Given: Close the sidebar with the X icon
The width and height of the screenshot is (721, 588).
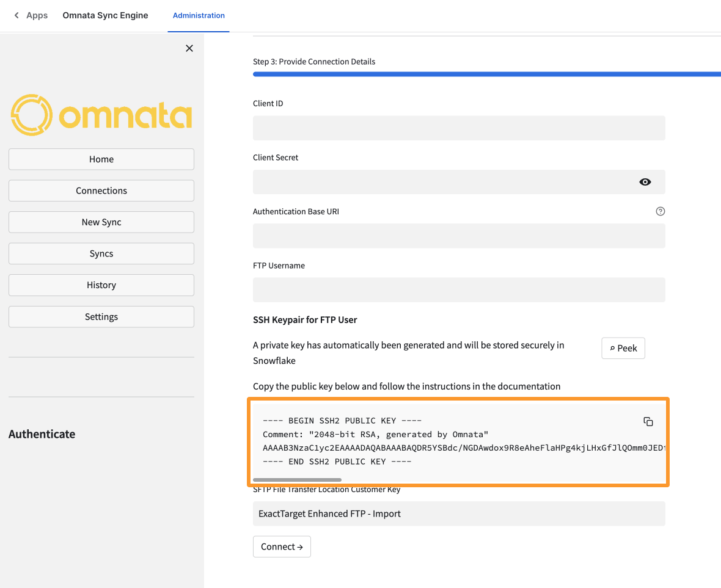Looking at the screenshot, I should pos(189,48).
